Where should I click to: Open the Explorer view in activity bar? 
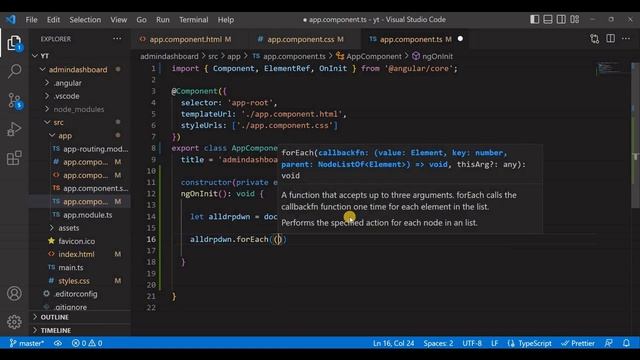pyautogui.click(x=14, y=43)
